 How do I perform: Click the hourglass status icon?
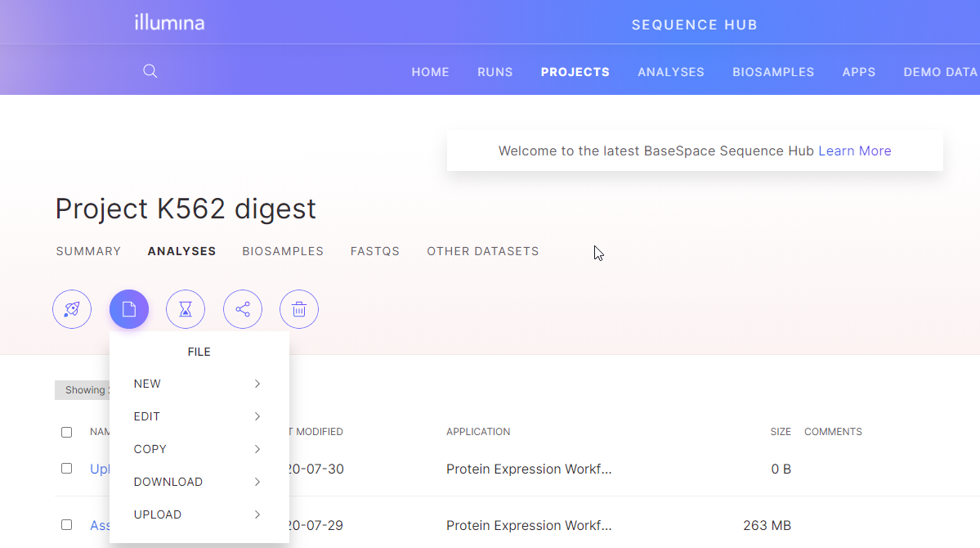point(186,309)
